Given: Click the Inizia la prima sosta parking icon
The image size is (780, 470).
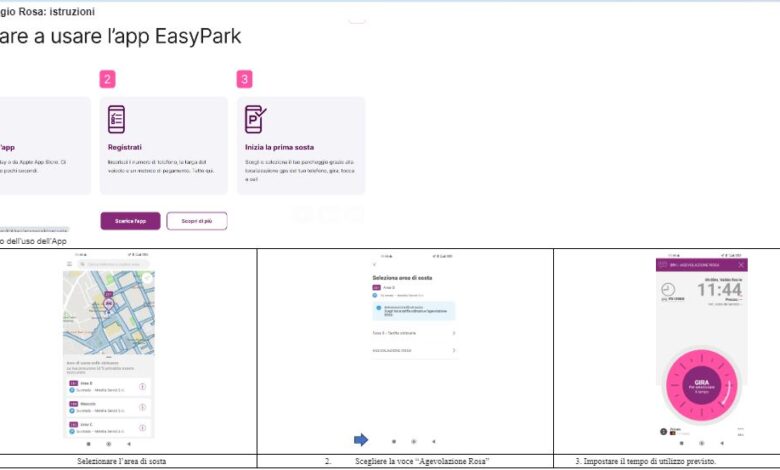Looking at the screenshot, I should pyautogui.click(x=255, y=119).
